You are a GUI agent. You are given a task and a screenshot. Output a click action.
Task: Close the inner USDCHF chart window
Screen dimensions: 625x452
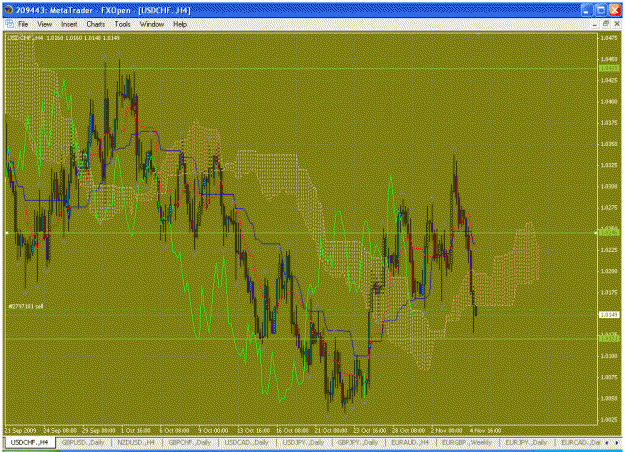[617, 24]
